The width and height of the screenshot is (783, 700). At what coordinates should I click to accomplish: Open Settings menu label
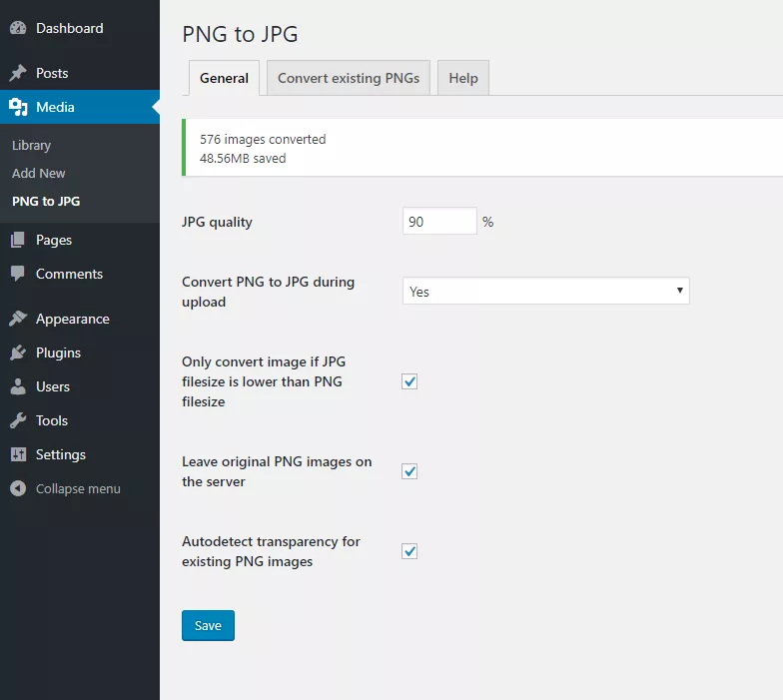pos(60,455)
